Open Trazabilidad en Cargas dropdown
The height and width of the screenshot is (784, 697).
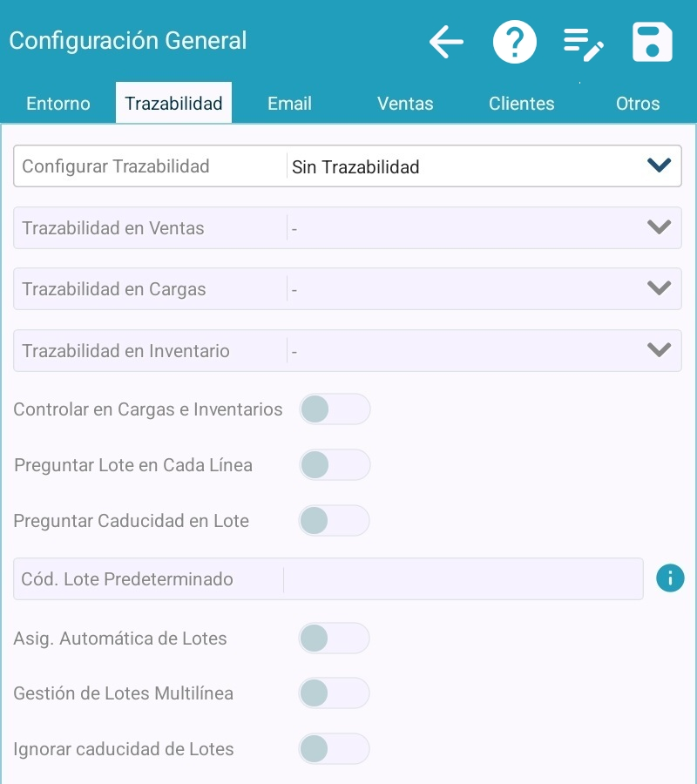pyautogui.click(x=483, y=289)
